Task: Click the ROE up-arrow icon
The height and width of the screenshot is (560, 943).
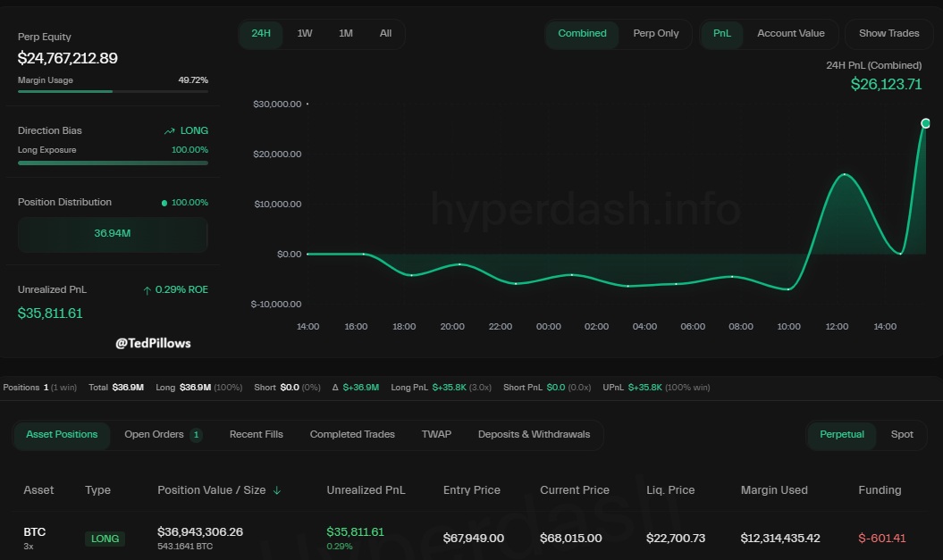Action: 147,290
